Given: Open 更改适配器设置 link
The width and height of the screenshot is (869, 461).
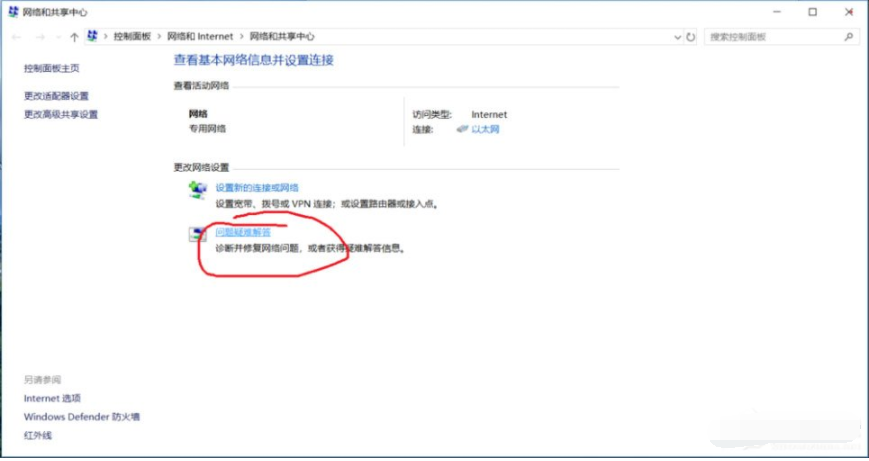Looking at the screenshot, I should click(x=56, y=96).
